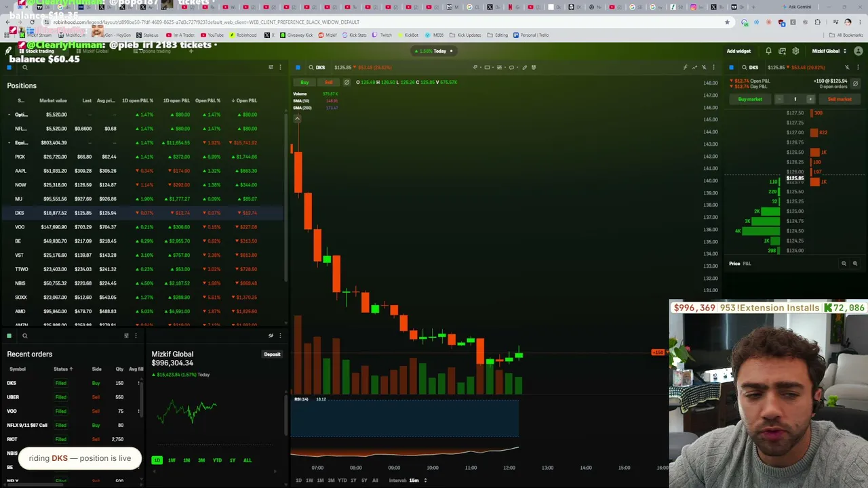Click cancel-orders icon in ladder panel
Screen dimensions: 868x488
[x=855, y=83]
